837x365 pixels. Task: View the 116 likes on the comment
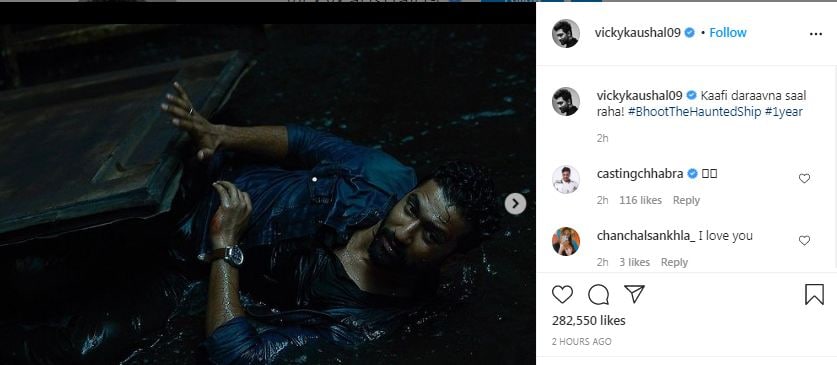pos(641,200)
